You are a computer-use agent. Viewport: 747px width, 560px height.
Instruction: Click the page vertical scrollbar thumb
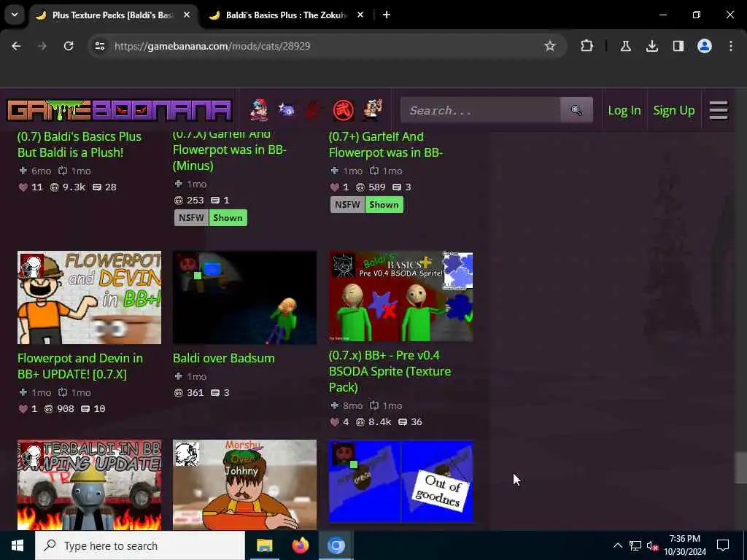click(x=740, y=467)
